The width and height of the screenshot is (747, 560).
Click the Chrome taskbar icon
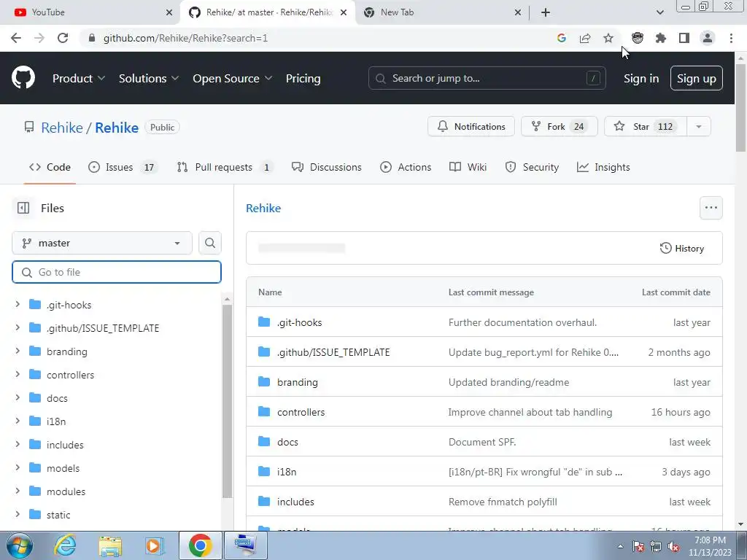[200, 545]
